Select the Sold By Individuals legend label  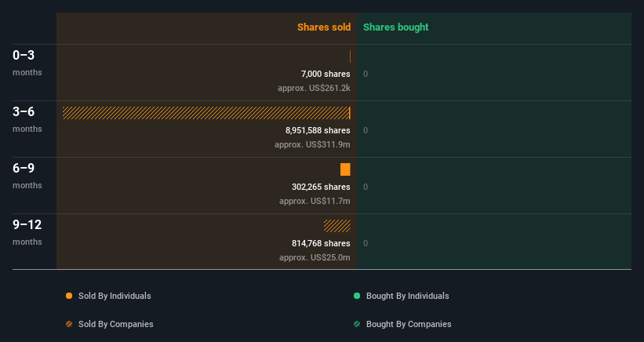115,296
